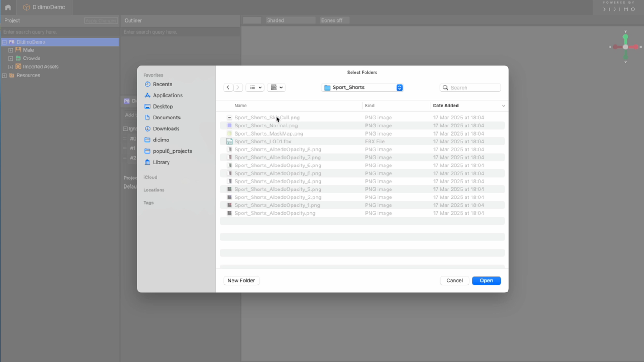The height and width of the screenshot is (362, 644).
Task: Sort files by the Name column
Action: click(240, 105)
